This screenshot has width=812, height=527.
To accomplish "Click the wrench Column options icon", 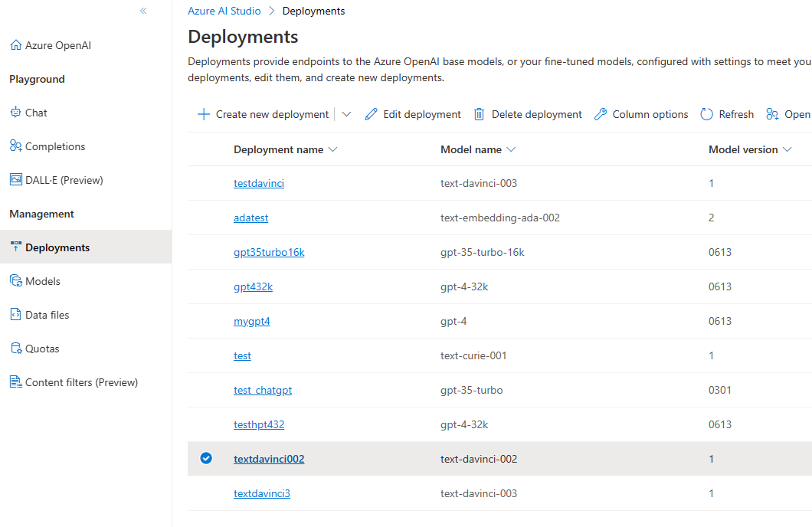I will tap(601, 114).
